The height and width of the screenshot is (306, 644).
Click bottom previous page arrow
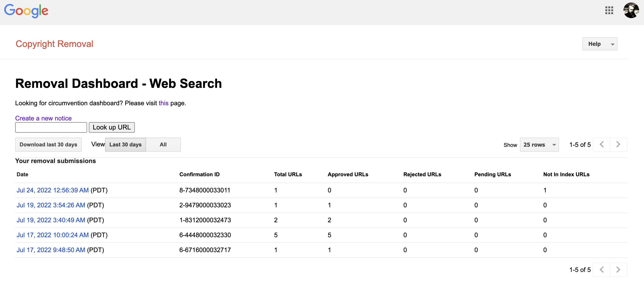click(x=601, y=270)
